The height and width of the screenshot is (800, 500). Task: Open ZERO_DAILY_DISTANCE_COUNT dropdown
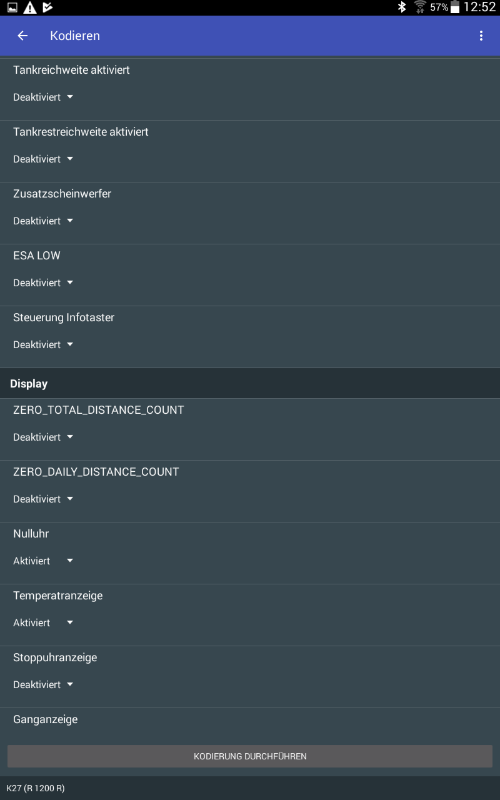[x=43, y=498]
